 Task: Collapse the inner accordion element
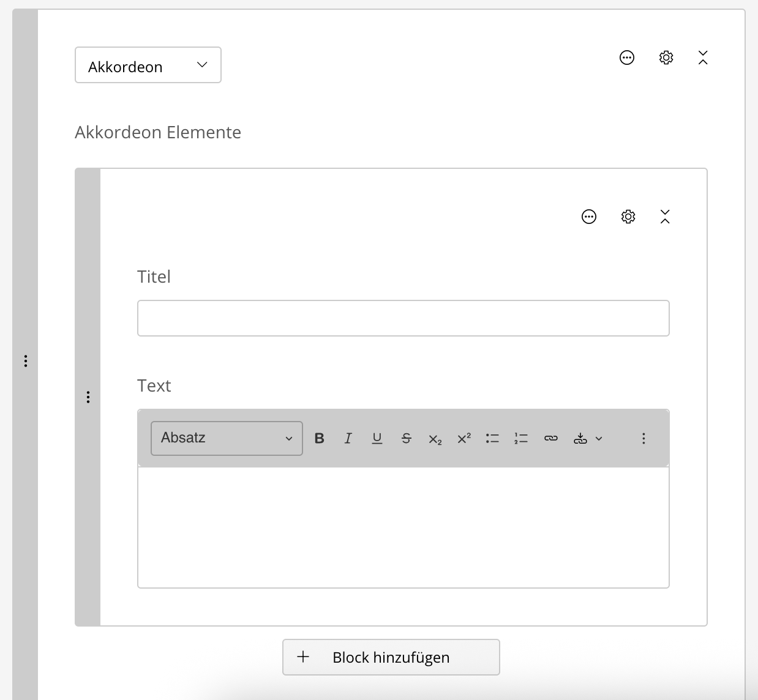coord(665,217)
